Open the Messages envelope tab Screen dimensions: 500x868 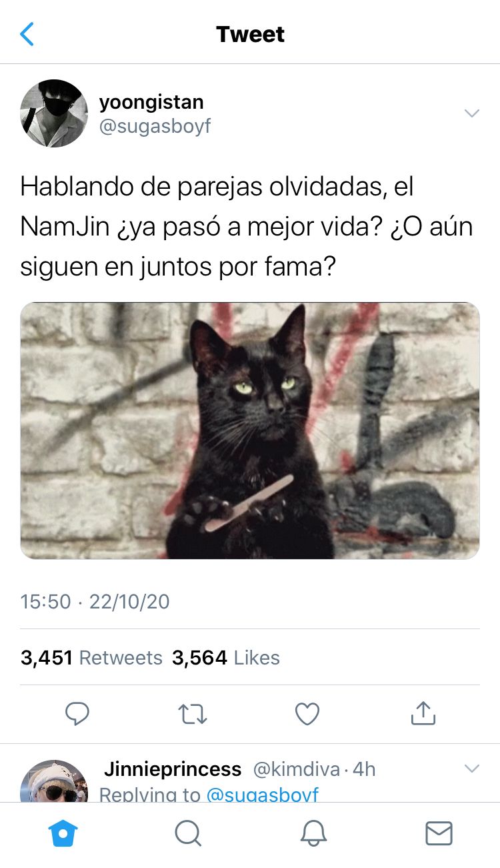[x=439, y=833]
